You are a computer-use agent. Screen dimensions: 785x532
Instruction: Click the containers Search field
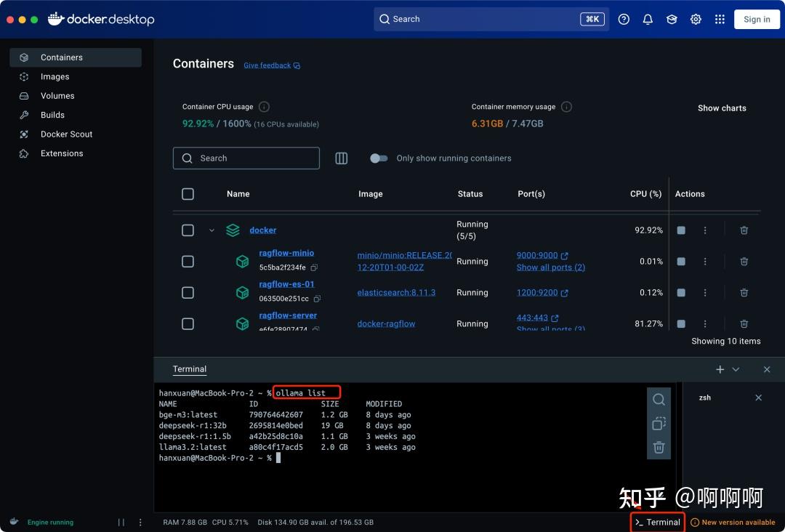click(x=246, y=158)
